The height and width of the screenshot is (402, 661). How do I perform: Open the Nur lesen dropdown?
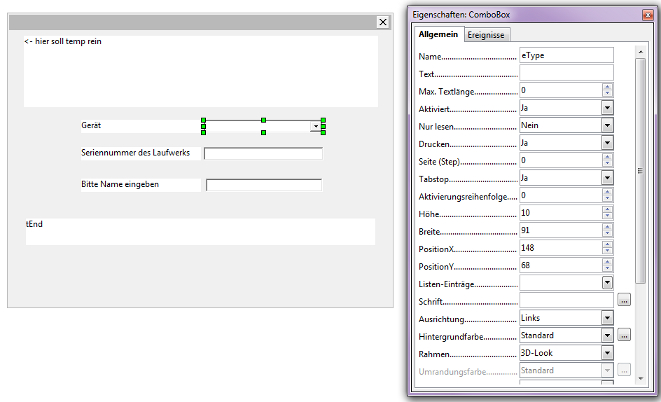click(607, 126)
